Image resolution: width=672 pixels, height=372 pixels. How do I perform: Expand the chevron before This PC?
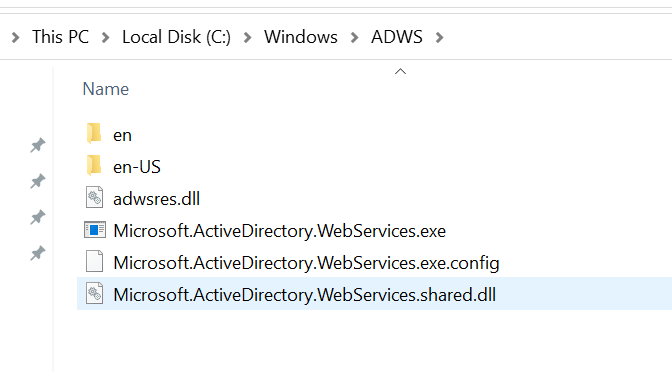(16, 38)
